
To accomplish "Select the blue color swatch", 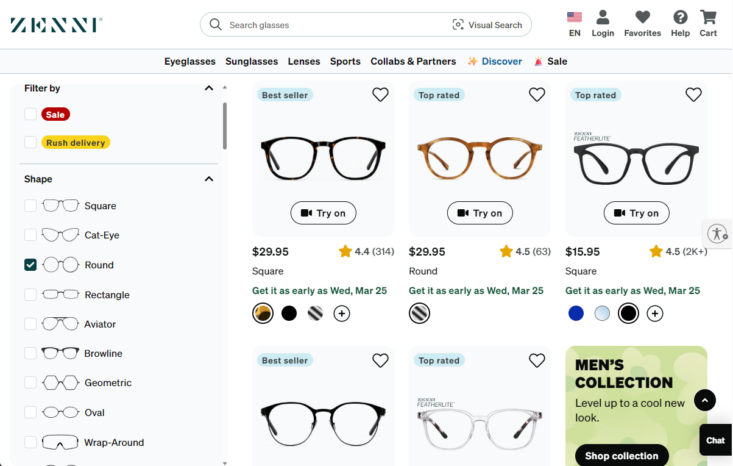I will (576, 313).
